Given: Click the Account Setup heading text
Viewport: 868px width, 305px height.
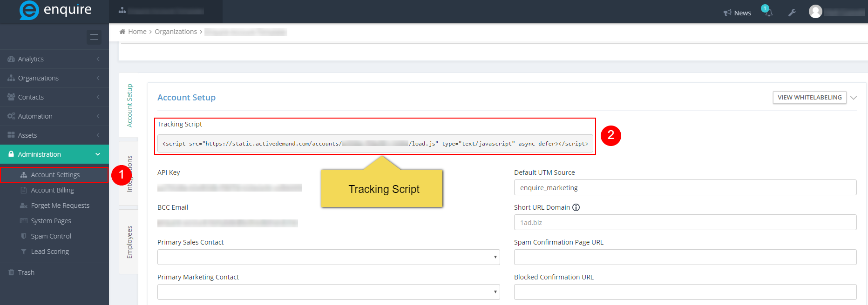Looking at the screenshot, I should pyautogui.click(x=186, y=97).
